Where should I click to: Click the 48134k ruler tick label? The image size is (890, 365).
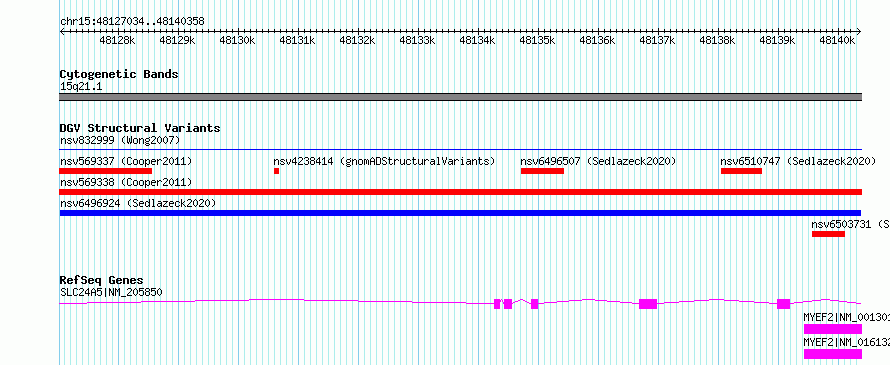tap(477, 41)
